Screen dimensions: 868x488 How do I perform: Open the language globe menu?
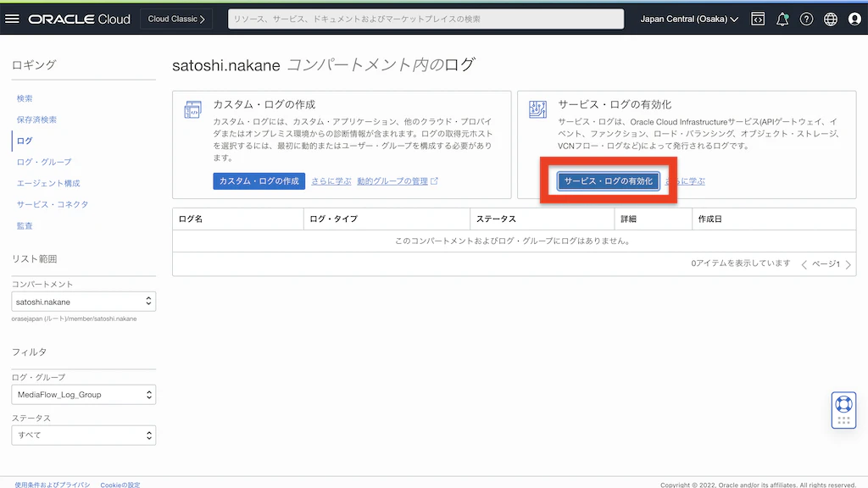(x=831, y=19)
